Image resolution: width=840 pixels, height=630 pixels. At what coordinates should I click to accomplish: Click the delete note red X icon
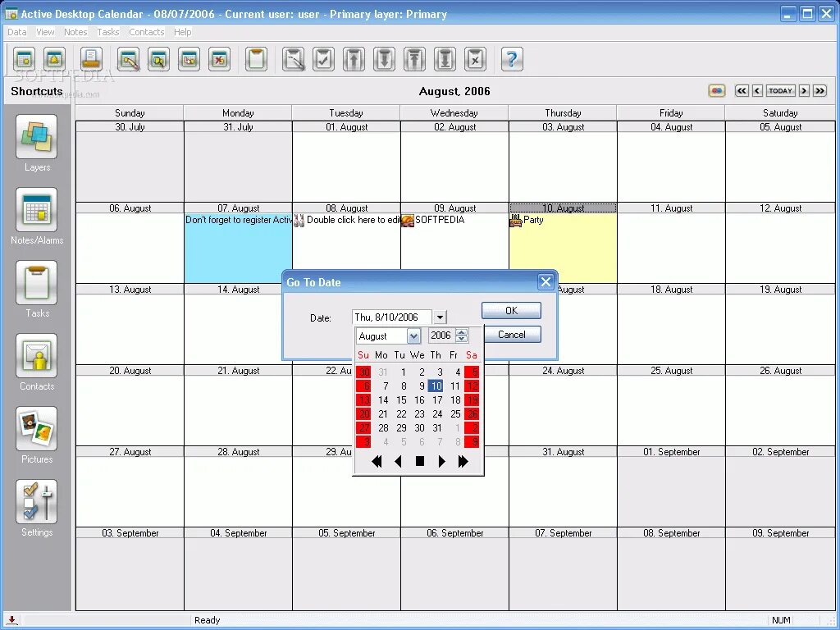coord(219,59)
